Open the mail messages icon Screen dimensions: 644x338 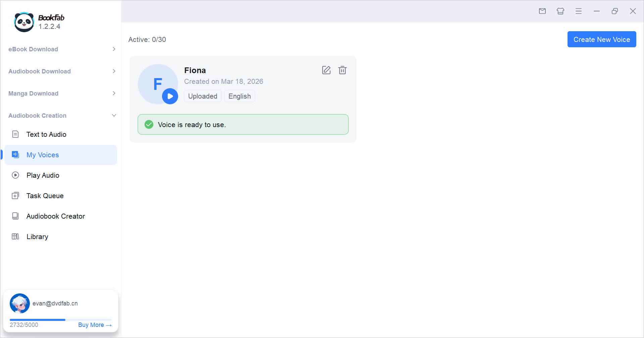[542, 11]
